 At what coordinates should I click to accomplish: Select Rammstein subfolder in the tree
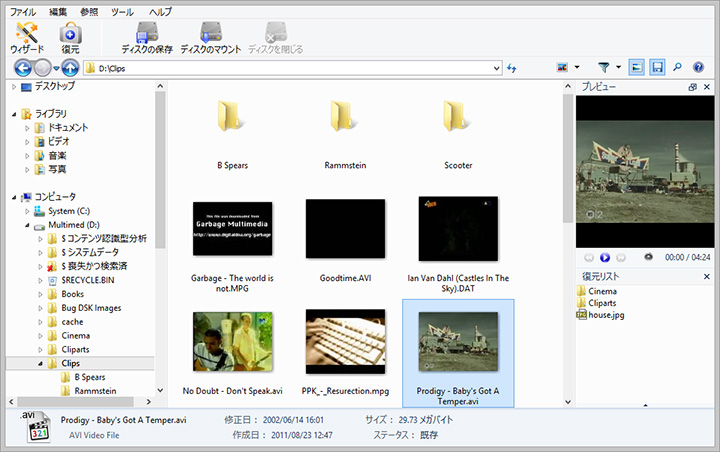(95, 391)
